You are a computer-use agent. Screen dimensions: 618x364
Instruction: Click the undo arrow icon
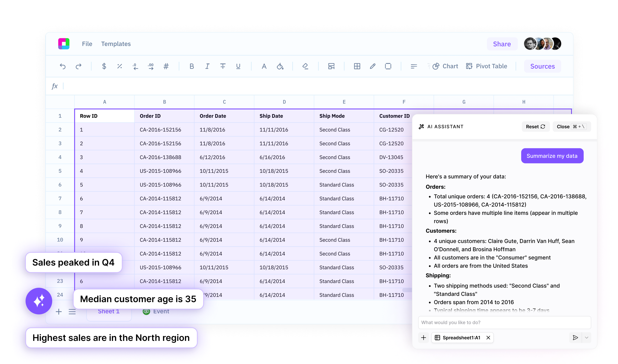click(62, 66)
